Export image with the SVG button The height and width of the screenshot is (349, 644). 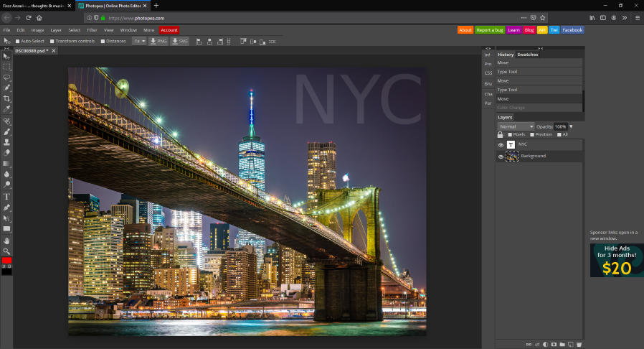179,41
